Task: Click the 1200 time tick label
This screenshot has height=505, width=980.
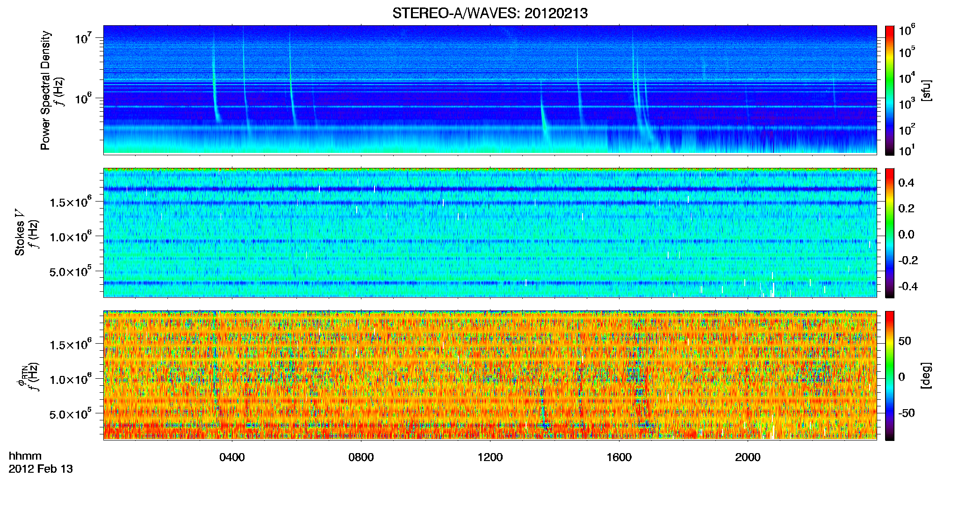Action: [x=490, y=457]
